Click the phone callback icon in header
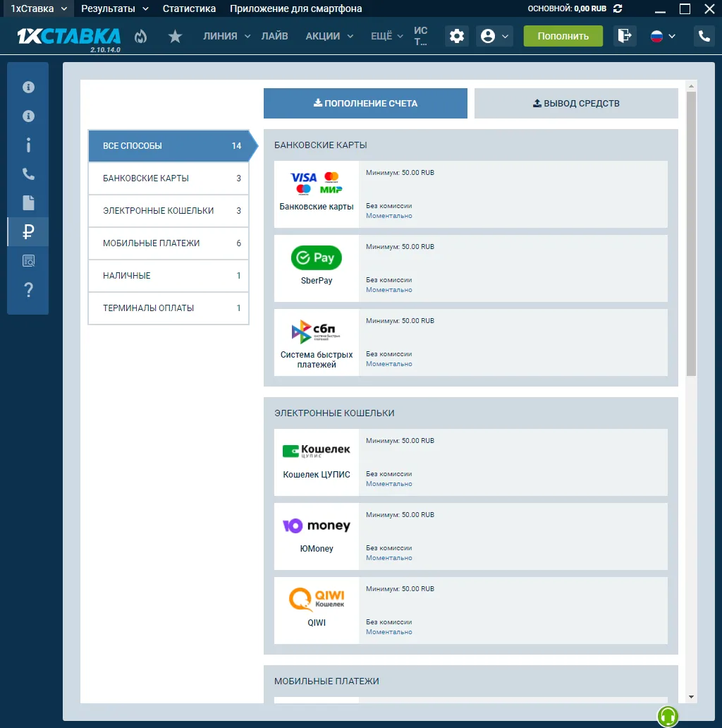The width and height of the screenshot is (722, 728). click(x=704, y=36)
